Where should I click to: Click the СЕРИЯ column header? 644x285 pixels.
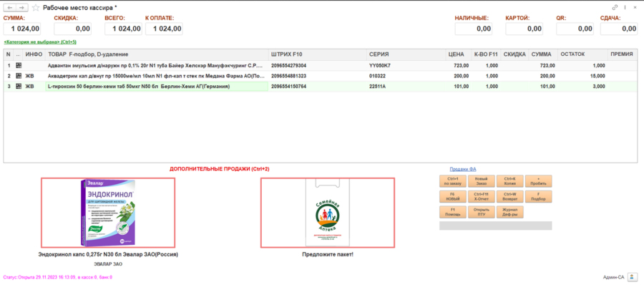pos(406,54)
